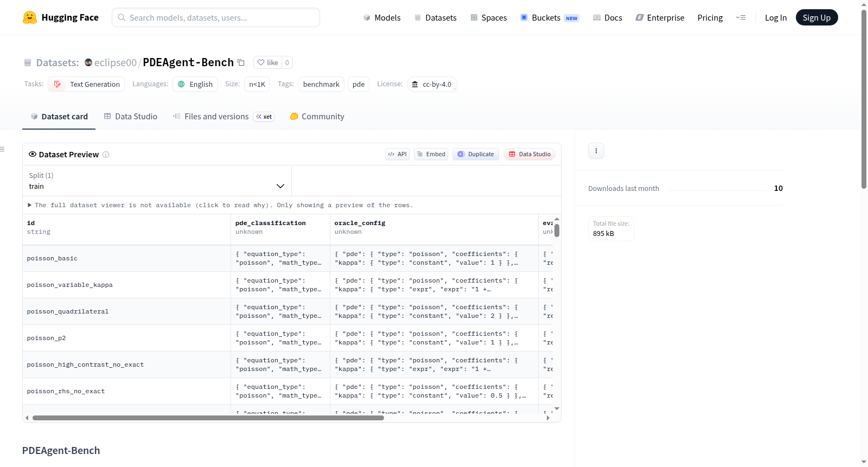Switch to the Dataset card tab
The height and width of the screenshot is (467, 868).
[x=59, y=116]
